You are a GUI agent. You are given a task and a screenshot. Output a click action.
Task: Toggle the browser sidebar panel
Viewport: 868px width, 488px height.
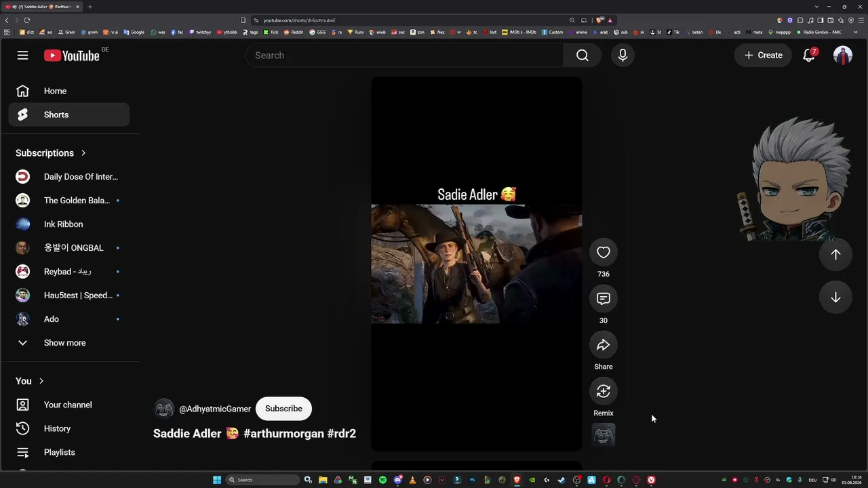821,20
